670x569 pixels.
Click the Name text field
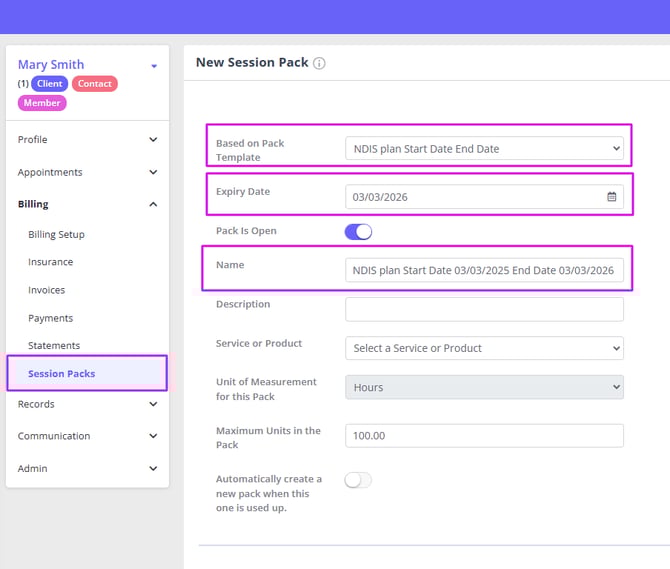[484, 271]
